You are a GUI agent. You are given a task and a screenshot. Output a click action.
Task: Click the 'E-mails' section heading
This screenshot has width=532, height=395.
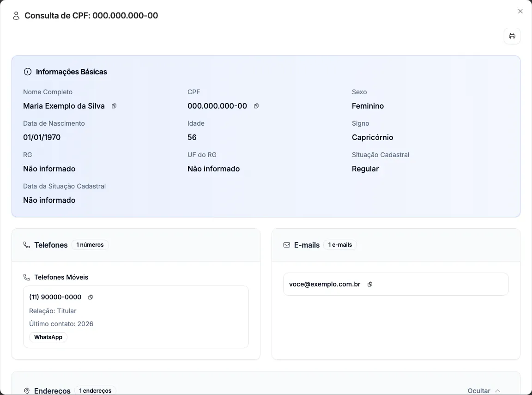click(x=307, y=245)
